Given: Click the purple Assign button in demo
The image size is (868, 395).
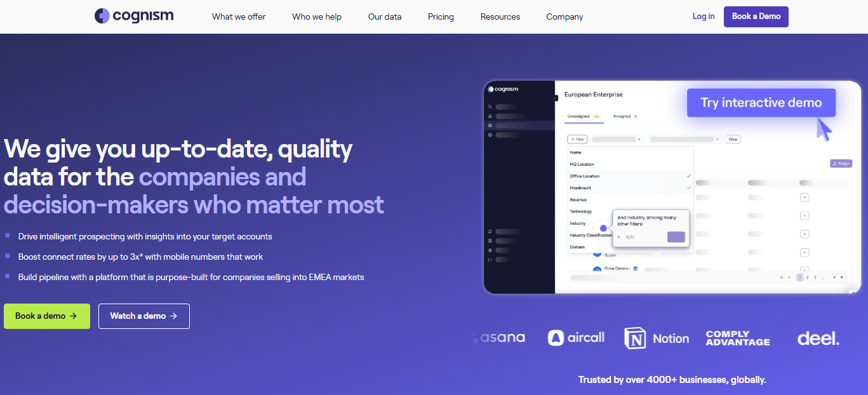Looking at the screenshot, I should coord(841,163).
